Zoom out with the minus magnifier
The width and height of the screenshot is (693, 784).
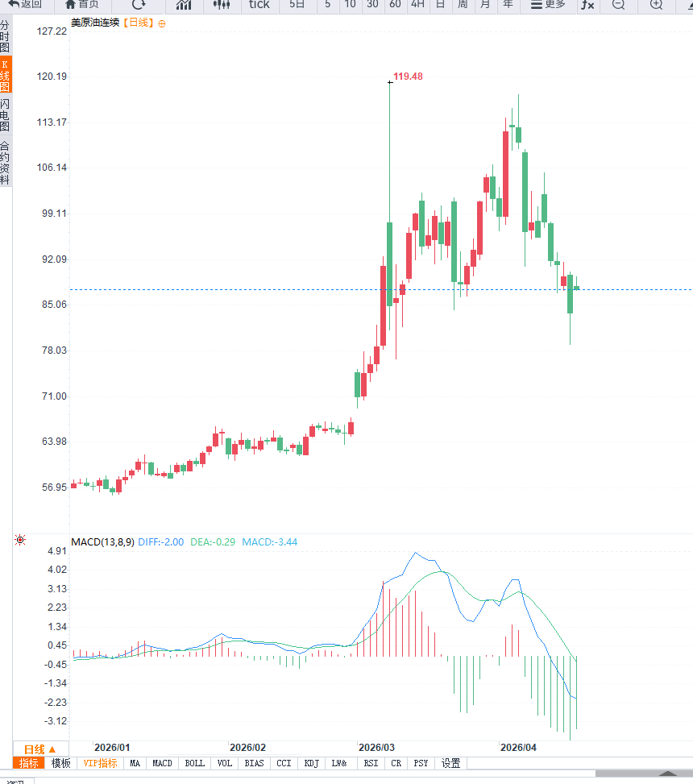click(x=618, y=4)
